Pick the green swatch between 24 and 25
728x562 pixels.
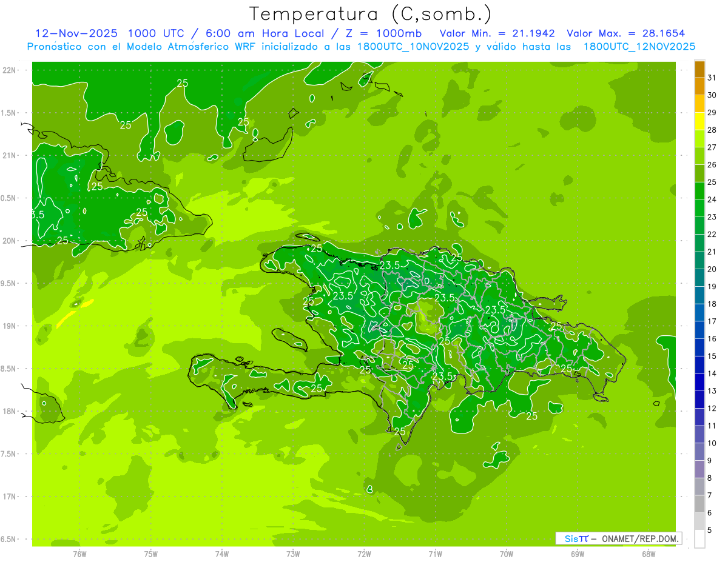click(699, 191)
